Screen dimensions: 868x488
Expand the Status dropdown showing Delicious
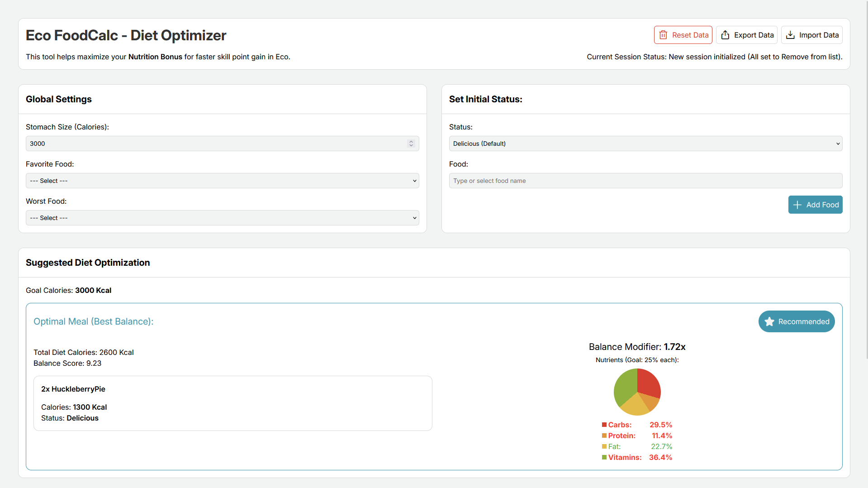[645, 144]
